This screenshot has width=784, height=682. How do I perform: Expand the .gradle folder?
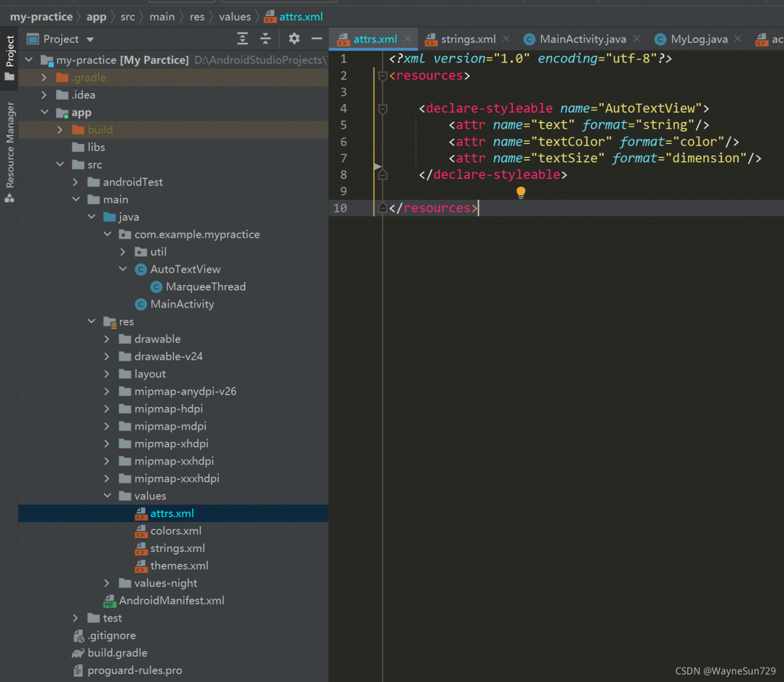click(x=43, y=77)
